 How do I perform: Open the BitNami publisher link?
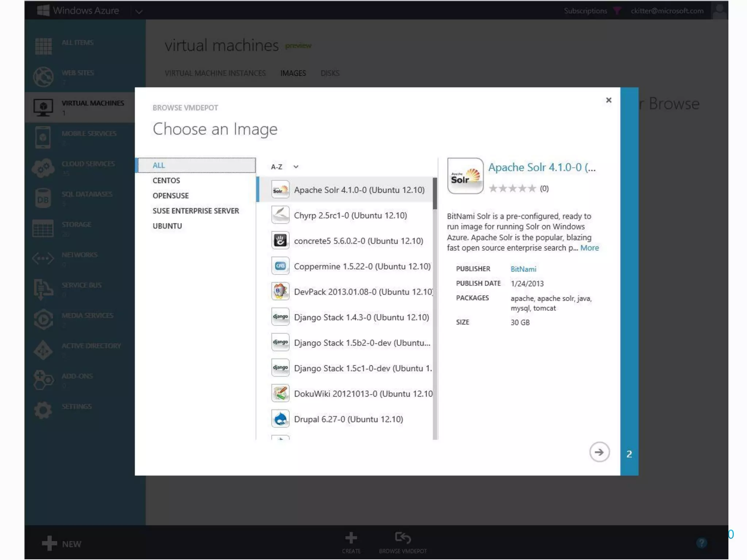tap(523, 269)
